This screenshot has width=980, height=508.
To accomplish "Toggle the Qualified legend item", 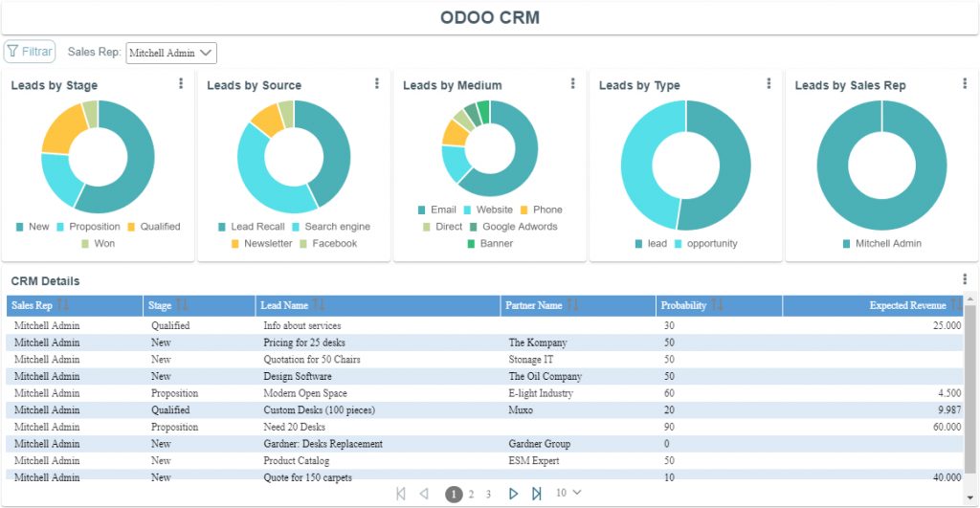I will (154, 227).
